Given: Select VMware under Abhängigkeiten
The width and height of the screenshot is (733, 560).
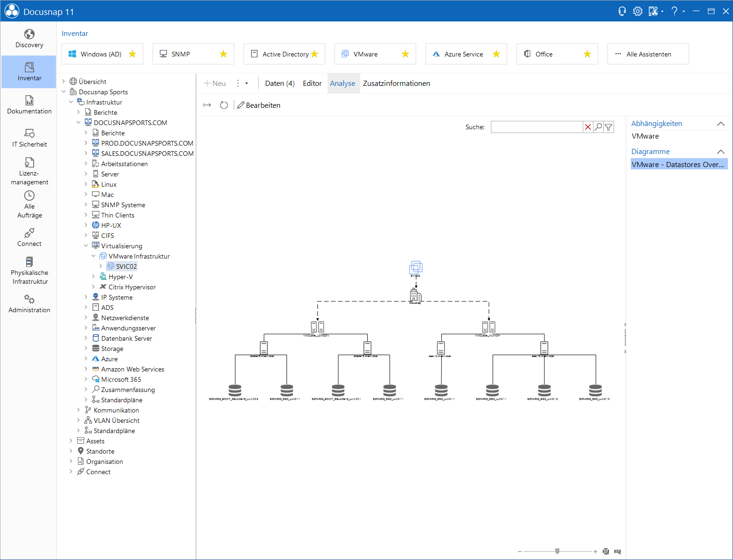Looking at the screenshot, I should pos(645,136).
